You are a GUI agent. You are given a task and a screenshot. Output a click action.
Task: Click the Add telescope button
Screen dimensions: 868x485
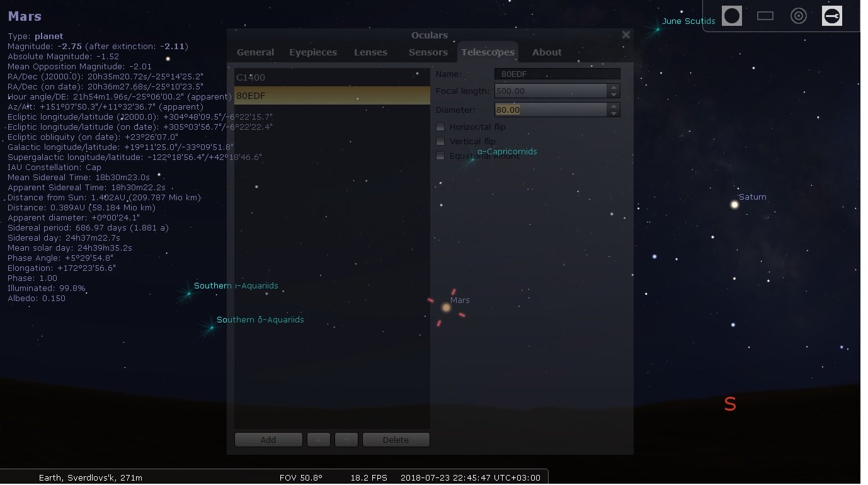[268, 440]
